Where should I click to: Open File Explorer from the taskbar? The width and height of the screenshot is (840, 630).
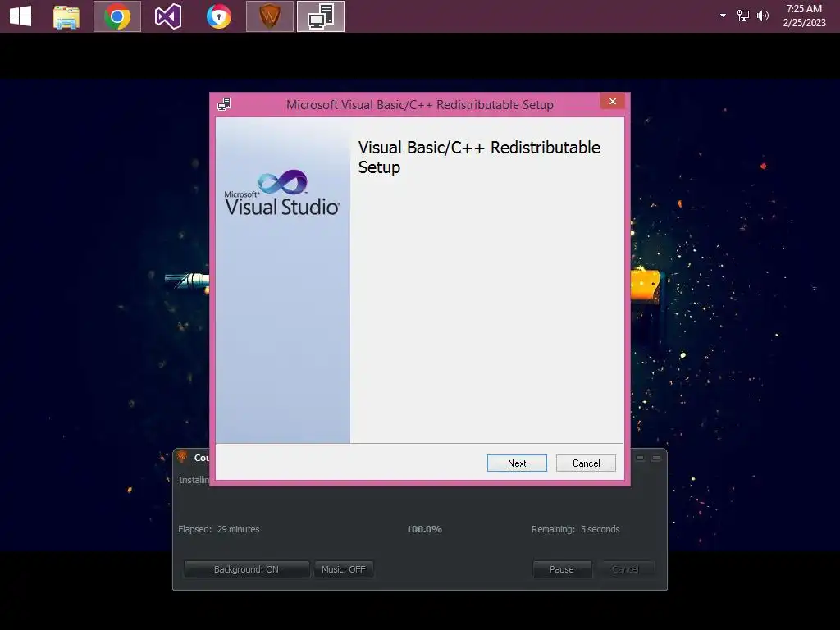66,16
